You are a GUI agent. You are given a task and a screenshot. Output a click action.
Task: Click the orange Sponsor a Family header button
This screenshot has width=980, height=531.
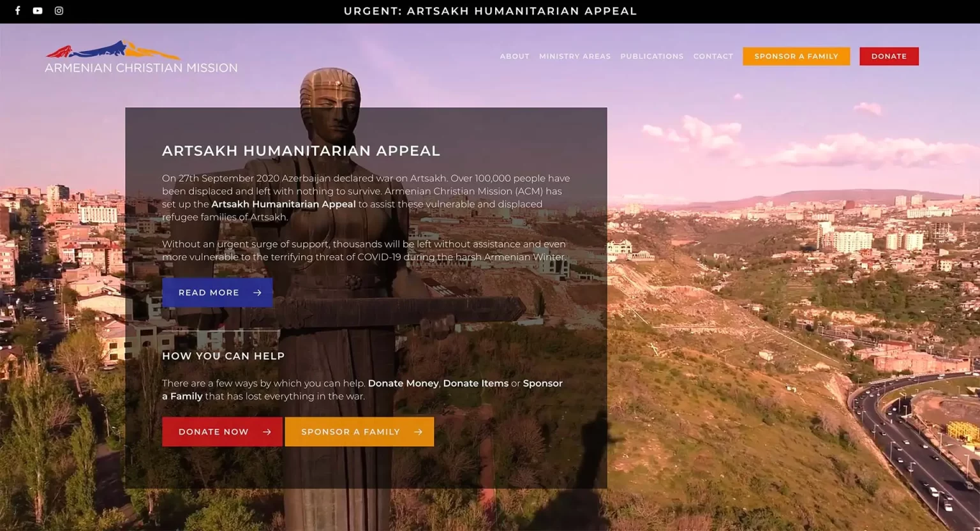796,56
